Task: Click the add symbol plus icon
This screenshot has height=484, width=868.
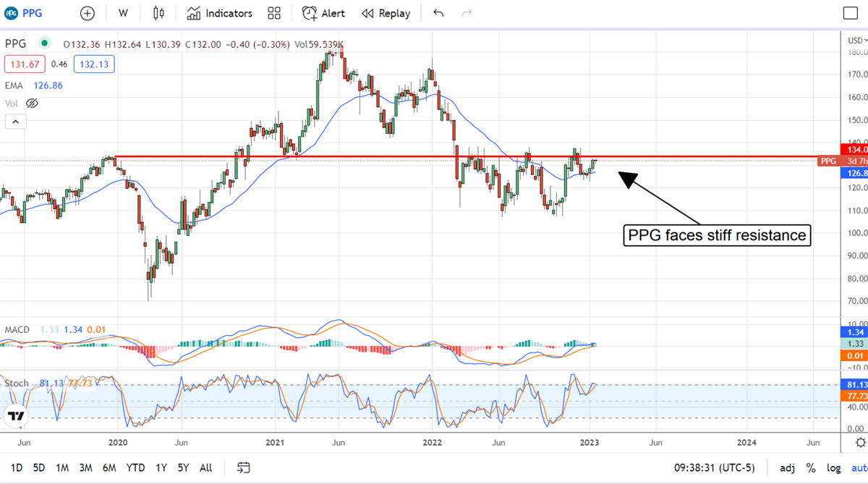Action: coord(87,13)
